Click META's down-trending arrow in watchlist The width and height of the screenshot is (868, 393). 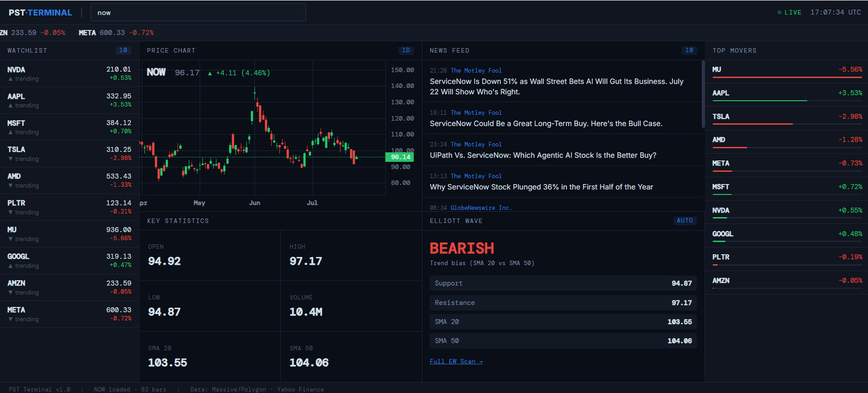click(x=10, y=320)
